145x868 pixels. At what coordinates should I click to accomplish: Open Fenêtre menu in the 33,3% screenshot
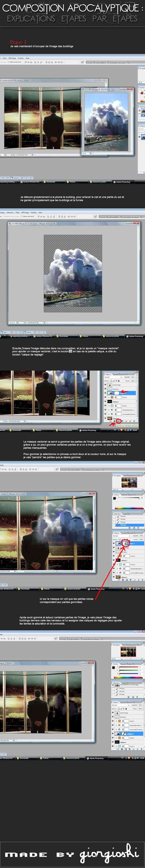[34, 212]
